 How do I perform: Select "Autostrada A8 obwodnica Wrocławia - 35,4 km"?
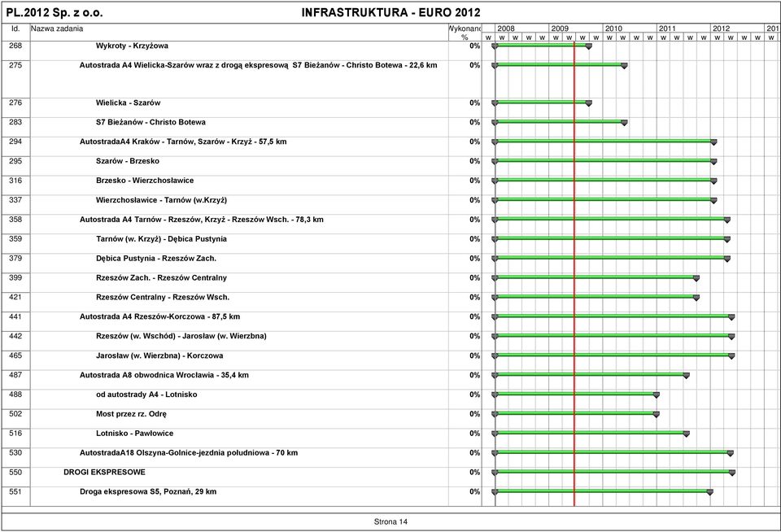point(164,375)
